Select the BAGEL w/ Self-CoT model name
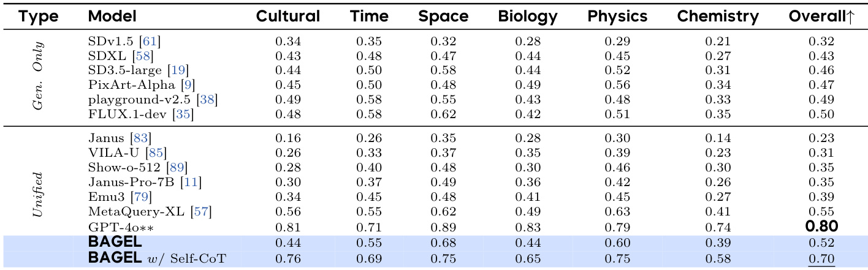The width and height of the screenshot is (868, 270). tap(156, 258)
